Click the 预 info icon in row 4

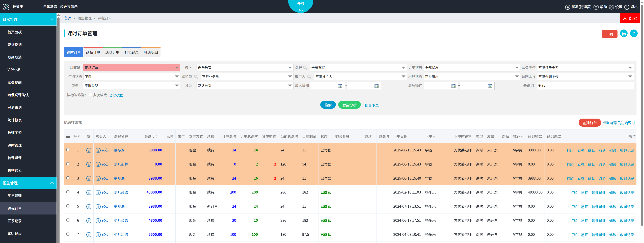[89, 192]
